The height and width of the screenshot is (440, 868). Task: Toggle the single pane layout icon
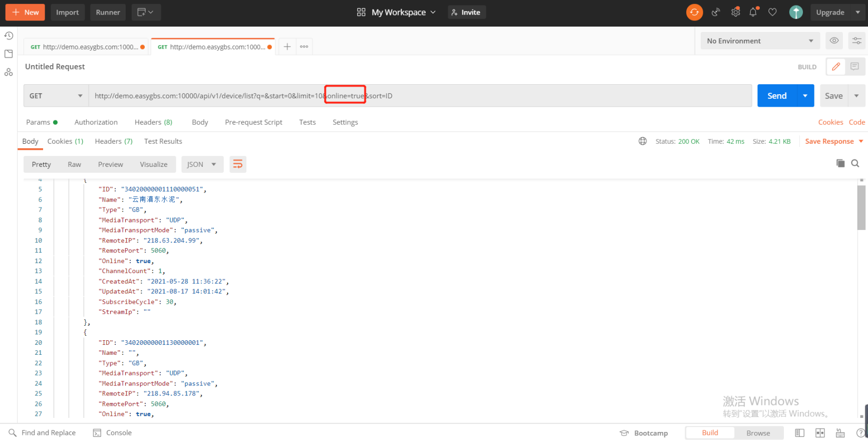pos(800,433)
